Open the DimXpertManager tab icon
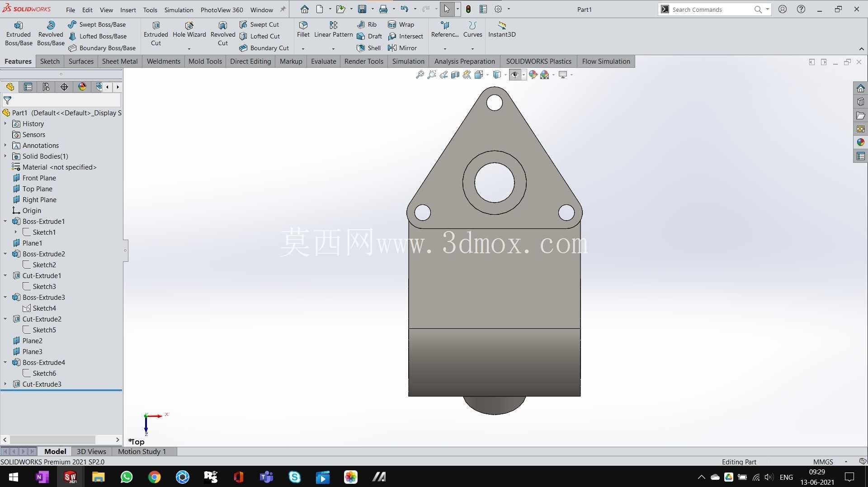 [64, 87]
